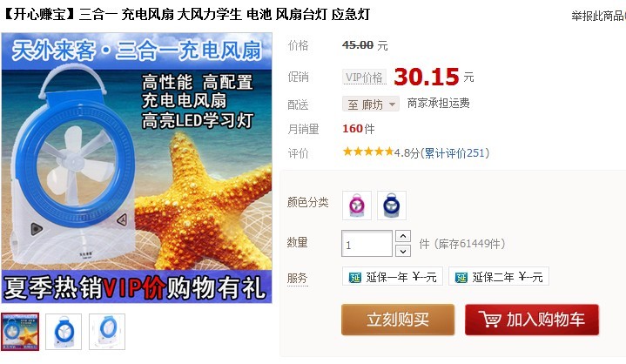Click the 延 icon in 延保一年 option
Image resolution: width=626 pixels, height=364 pixels.
point(355,278)
